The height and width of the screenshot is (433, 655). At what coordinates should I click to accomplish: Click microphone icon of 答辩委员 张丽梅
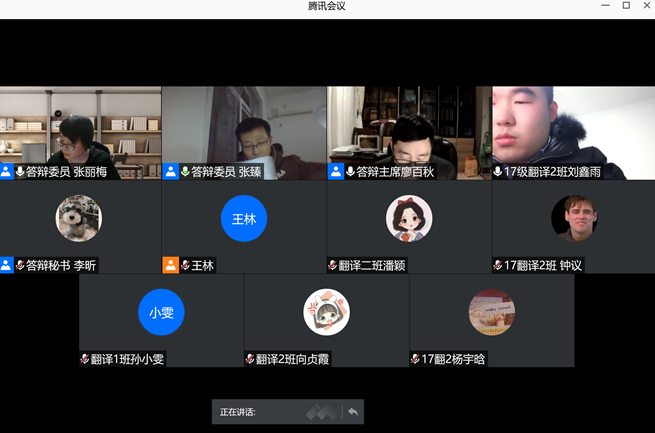point(20,172)
